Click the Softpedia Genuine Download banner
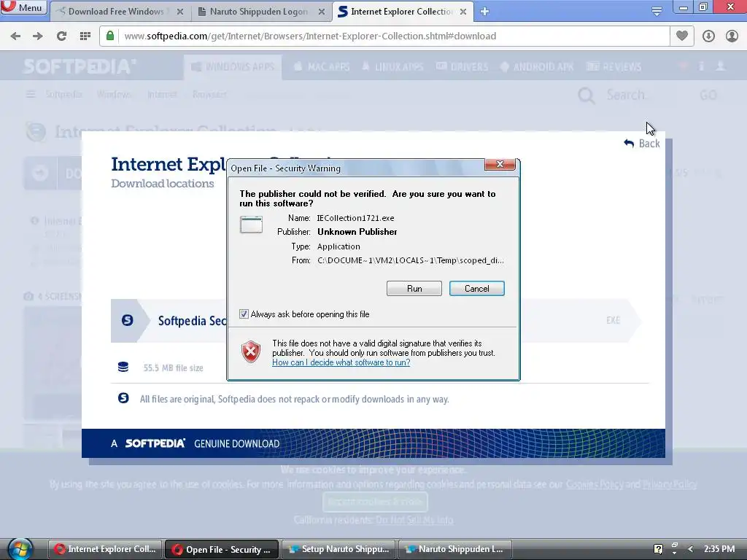The height and width of the screenshot is (560, 747). tap(373, 443)
